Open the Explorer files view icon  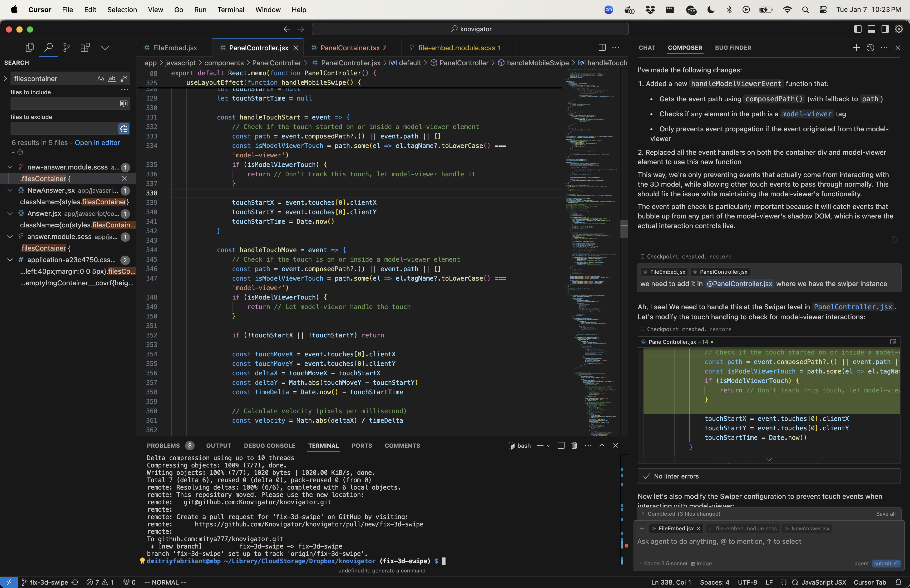click(x=30, y=47)
